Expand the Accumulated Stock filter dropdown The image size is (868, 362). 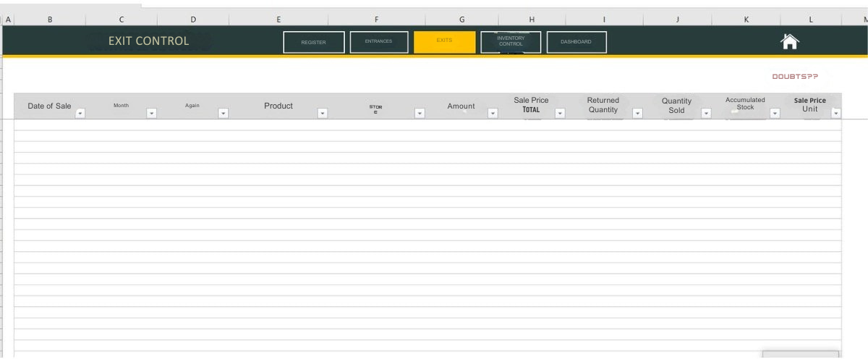point(775,113)
